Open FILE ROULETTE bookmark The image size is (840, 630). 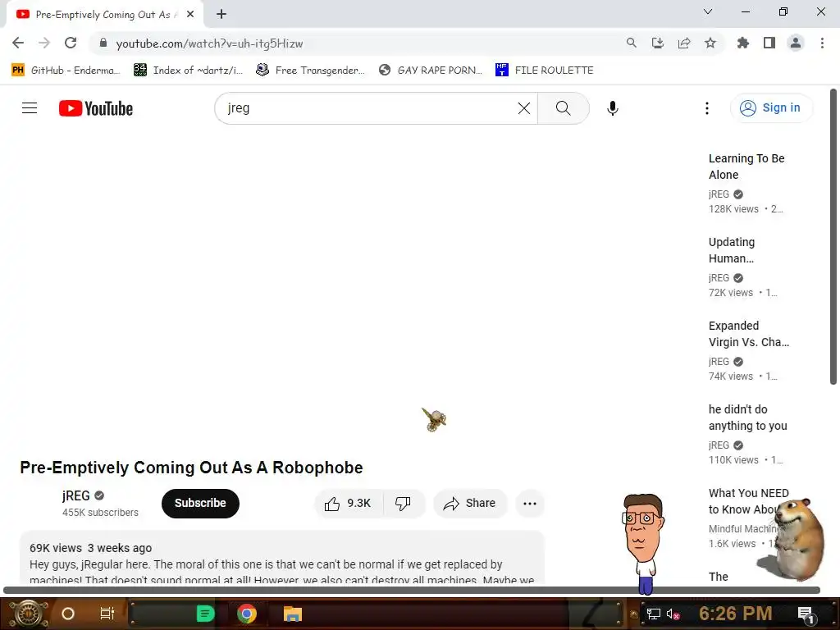click(x=545, y=71)
